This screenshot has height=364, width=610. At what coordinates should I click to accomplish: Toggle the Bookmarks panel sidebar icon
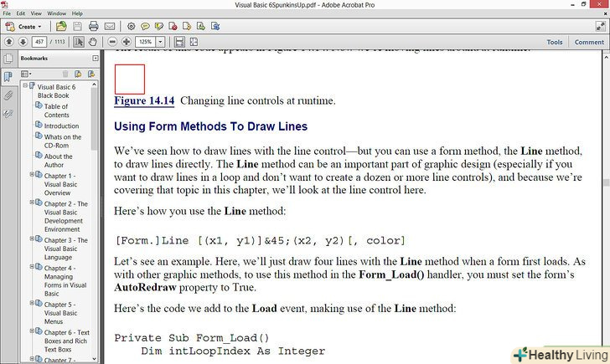point(8,76)
